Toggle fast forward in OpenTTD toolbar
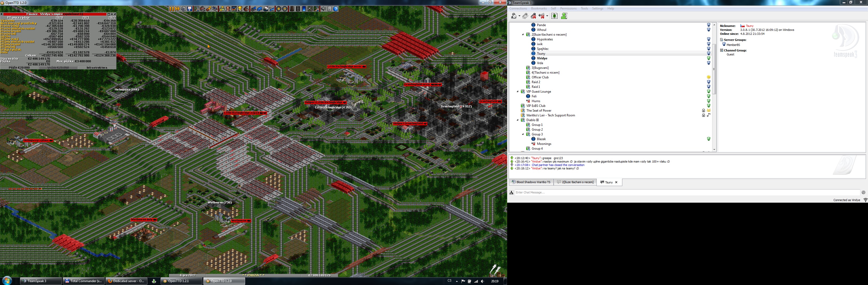Viewport: 868px width, 285px height. pyautogui.click(x=178, y=9)
